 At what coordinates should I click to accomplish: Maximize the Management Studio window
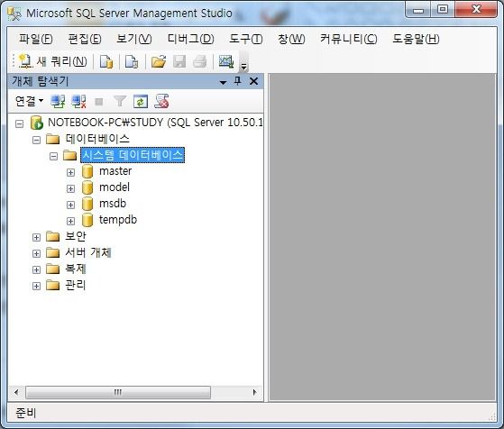pos(443,10)
